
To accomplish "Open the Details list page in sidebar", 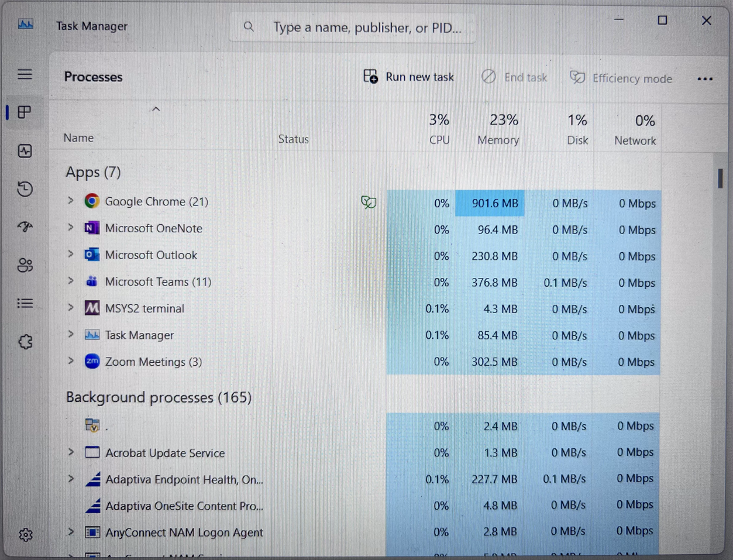I will pos(25,303).
